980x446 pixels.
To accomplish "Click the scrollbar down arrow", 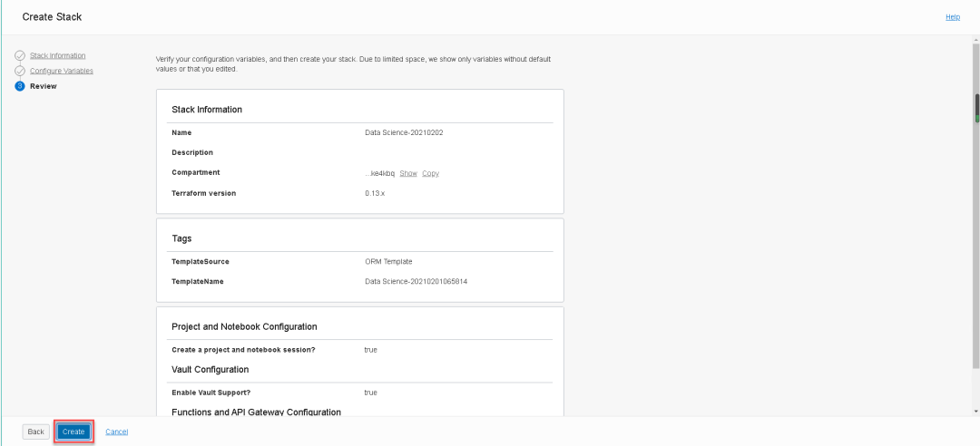I will 976,412.
